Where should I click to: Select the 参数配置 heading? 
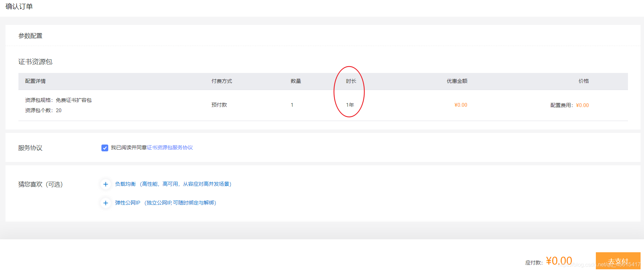(30, 36)
